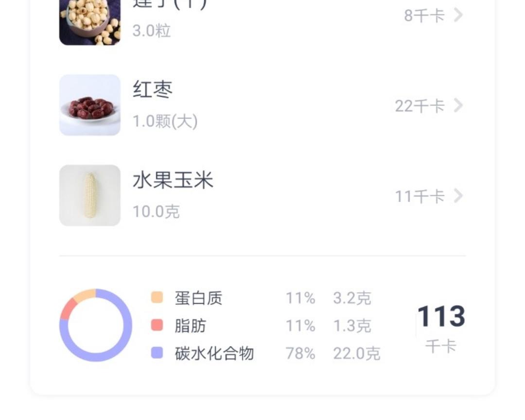Click the 8千卡 calorie value
The image size is (525, 420).
pos(425,16)
